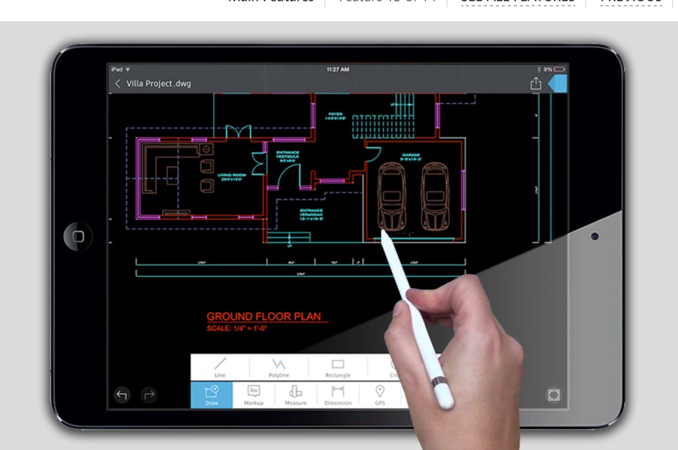The image size is (678, 450).
Task: Select the LIVING ROOM label
Action: (232, 177)
